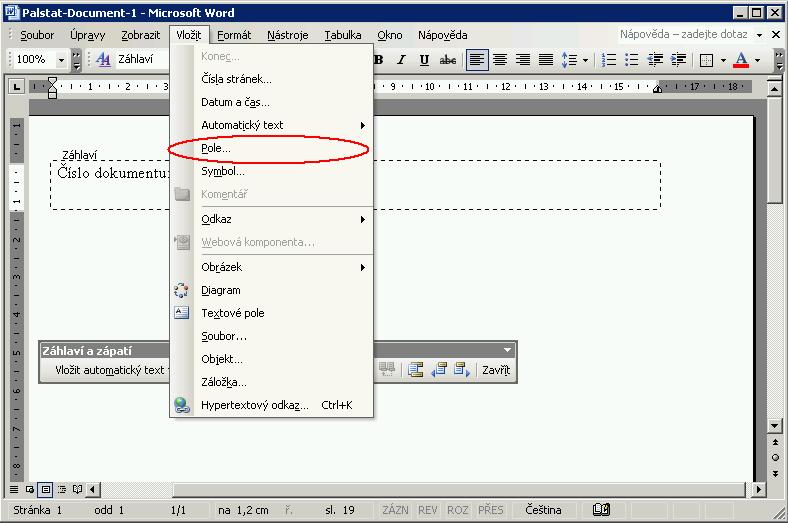
Task: Toggle underline formatting
Action: (x=424, y=60)
